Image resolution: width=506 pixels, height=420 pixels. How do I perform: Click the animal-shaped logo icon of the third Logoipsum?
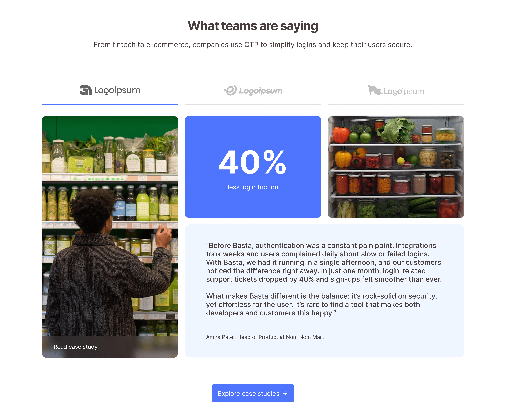point(375,90)
